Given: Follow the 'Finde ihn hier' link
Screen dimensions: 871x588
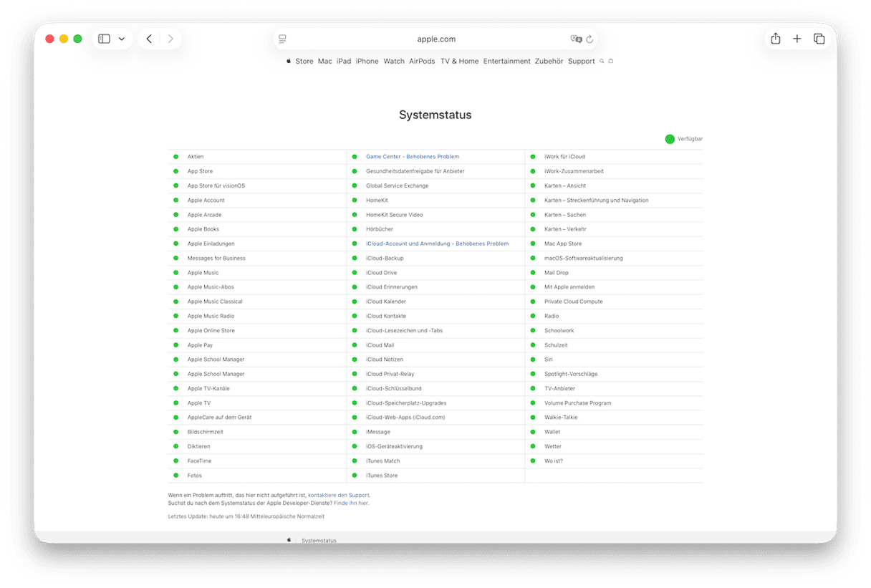Looking at the screenshot, I should (x=351, y=503).
